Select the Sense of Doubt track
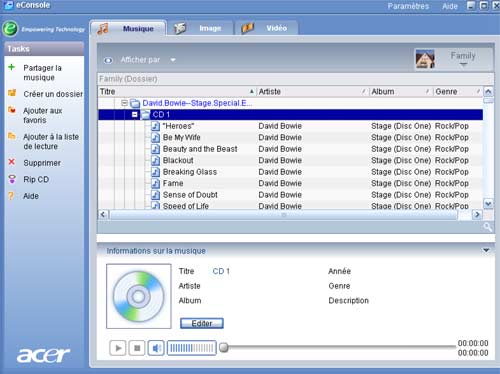This screenshot has height=374, width=500. point(190,195)
